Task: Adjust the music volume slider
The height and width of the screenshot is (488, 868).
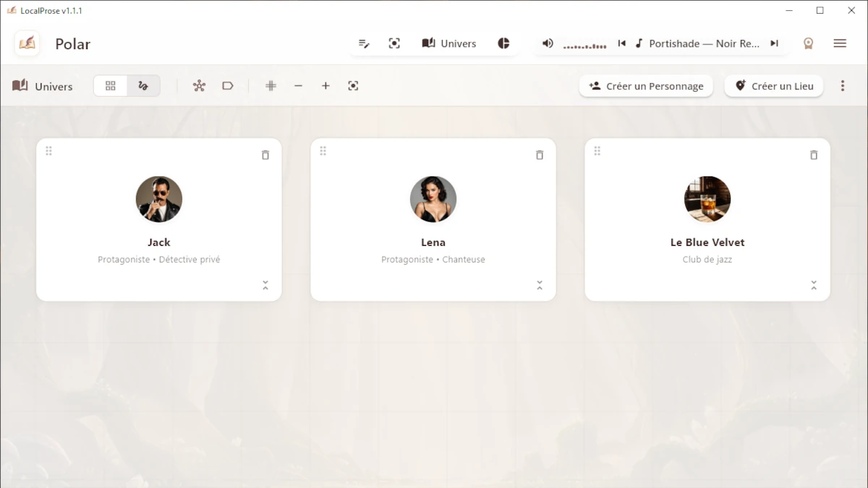Action: [584, 45]
